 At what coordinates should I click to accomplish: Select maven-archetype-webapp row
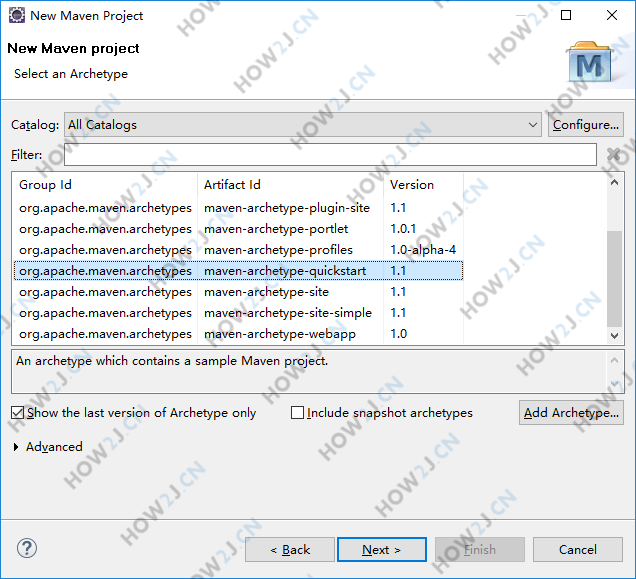[x=238, y=334]
